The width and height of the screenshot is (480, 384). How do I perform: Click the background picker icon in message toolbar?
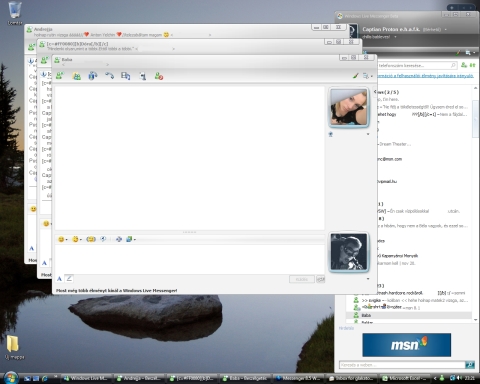click(x=119, y=239)
